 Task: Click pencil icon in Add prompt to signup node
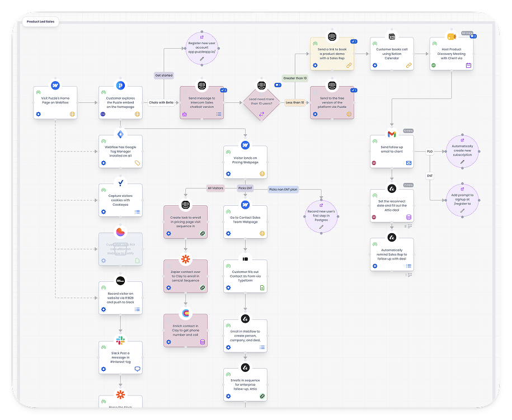pos(462,211)
